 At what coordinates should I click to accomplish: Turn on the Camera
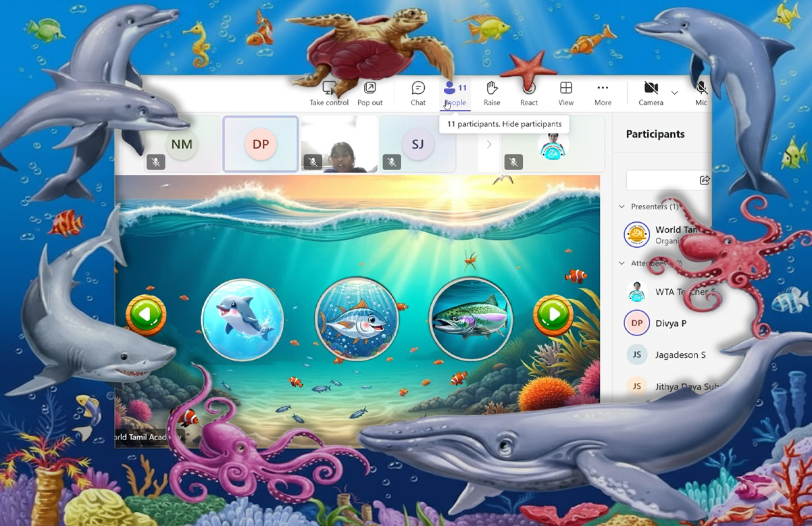point(651,93)
